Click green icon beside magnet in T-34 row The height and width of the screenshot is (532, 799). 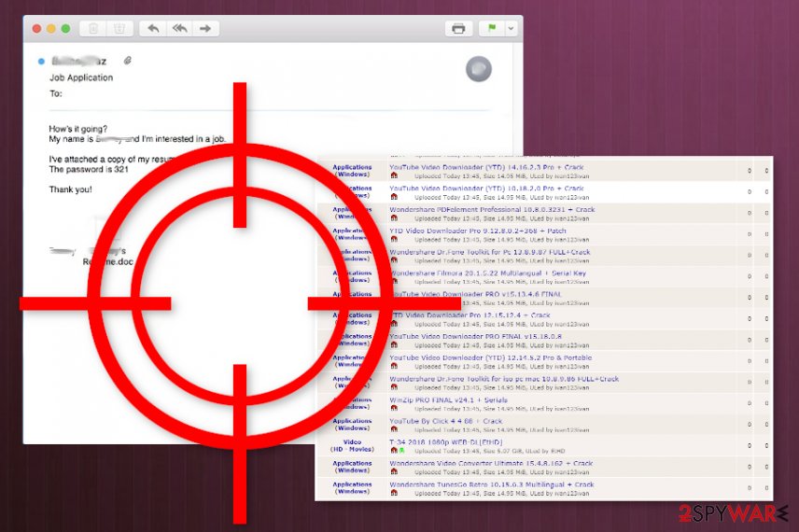tap(401, 451)
